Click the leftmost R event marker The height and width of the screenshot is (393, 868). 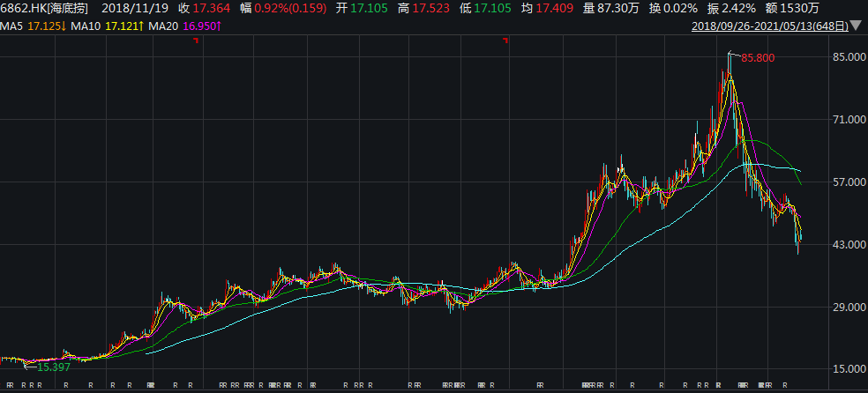(x=10, y=385)
